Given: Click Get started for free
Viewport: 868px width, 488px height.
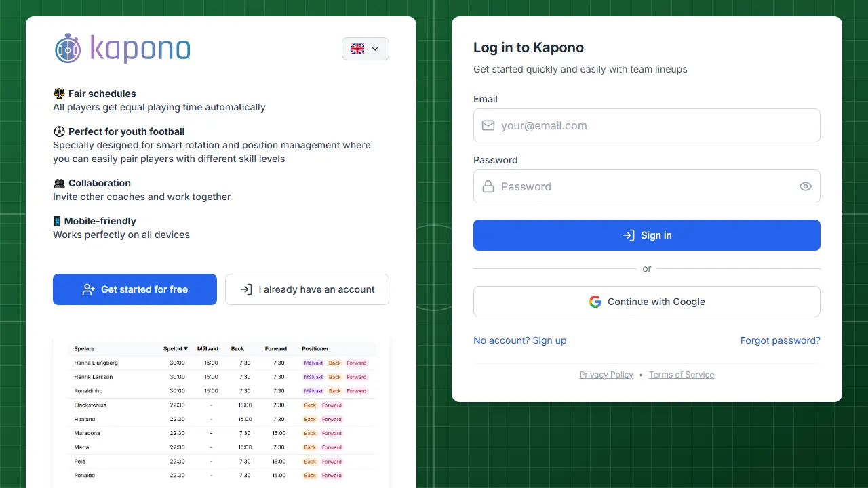Looking at the screenshot, I should (x=134, y=289).
